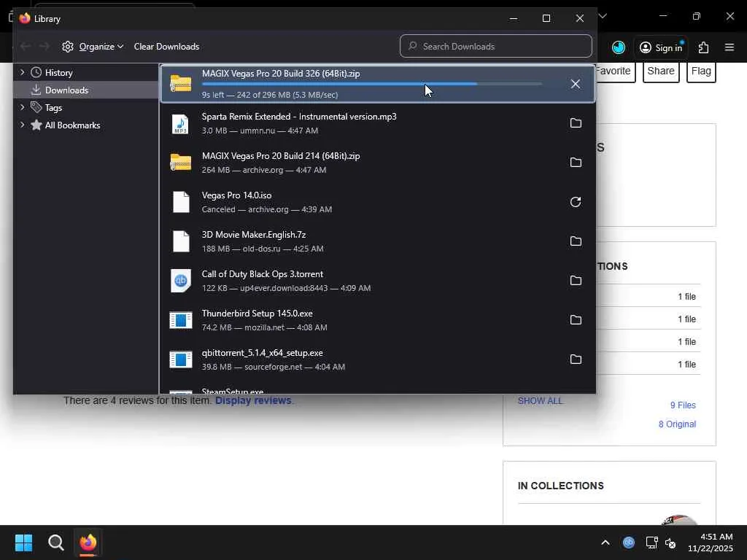Show Call of Duty Black Ops 3.torrent in folder

576,281
